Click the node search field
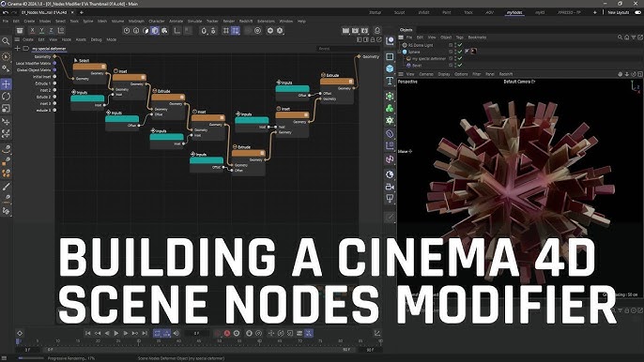The width and height of the screenshot is (644, 362). click(x=348, y=49)
